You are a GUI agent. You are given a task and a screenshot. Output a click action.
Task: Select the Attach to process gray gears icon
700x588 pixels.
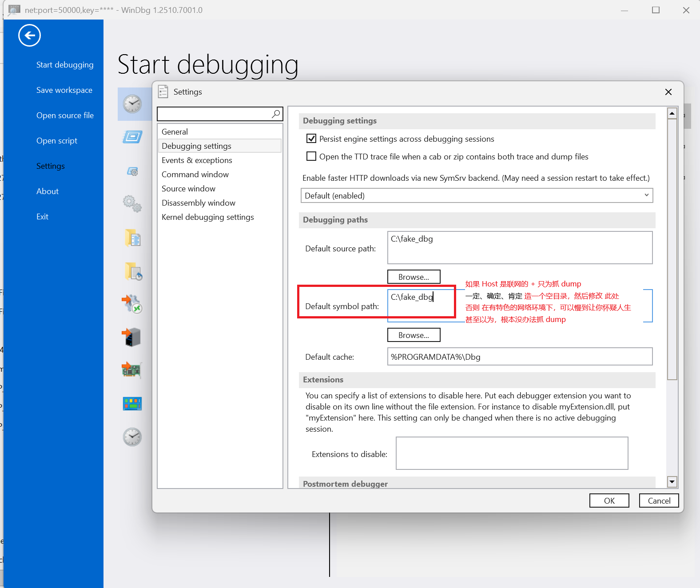tap(132, 204)
